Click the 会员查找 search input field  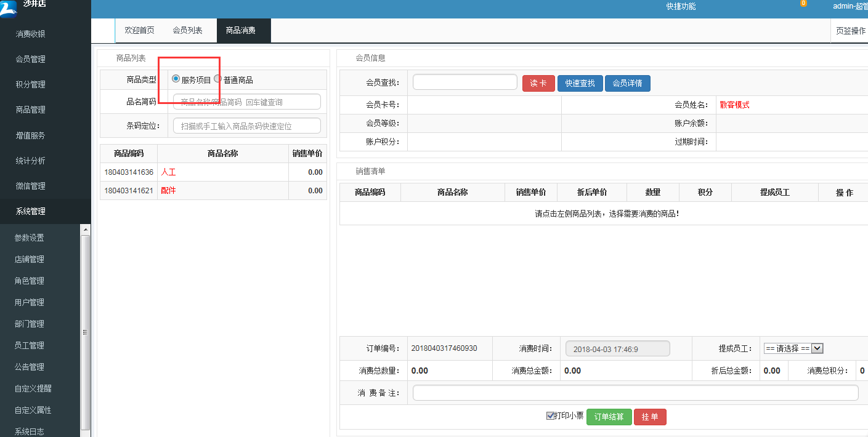(x=465, y=82)
